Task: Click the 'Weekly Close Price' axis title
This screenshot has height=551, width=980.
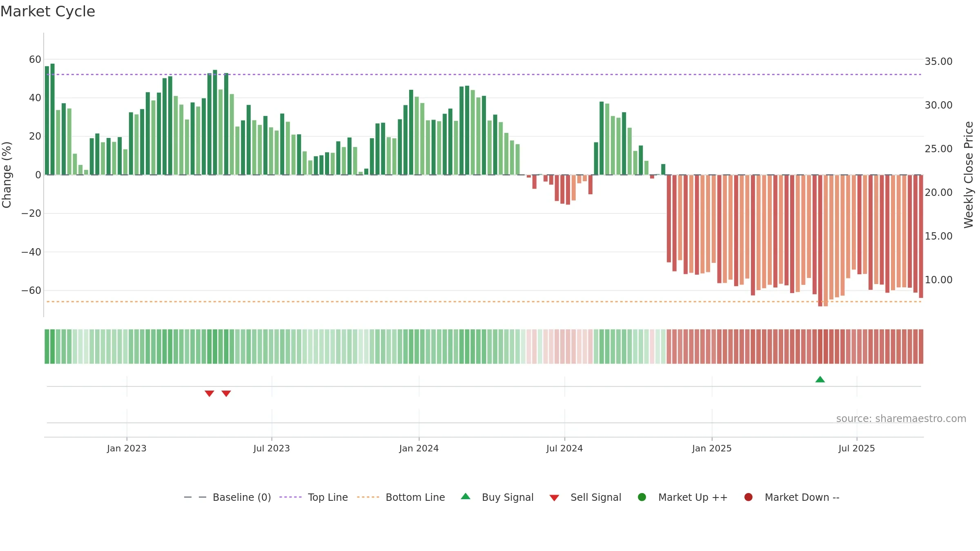Action: (x=969, y=175)
